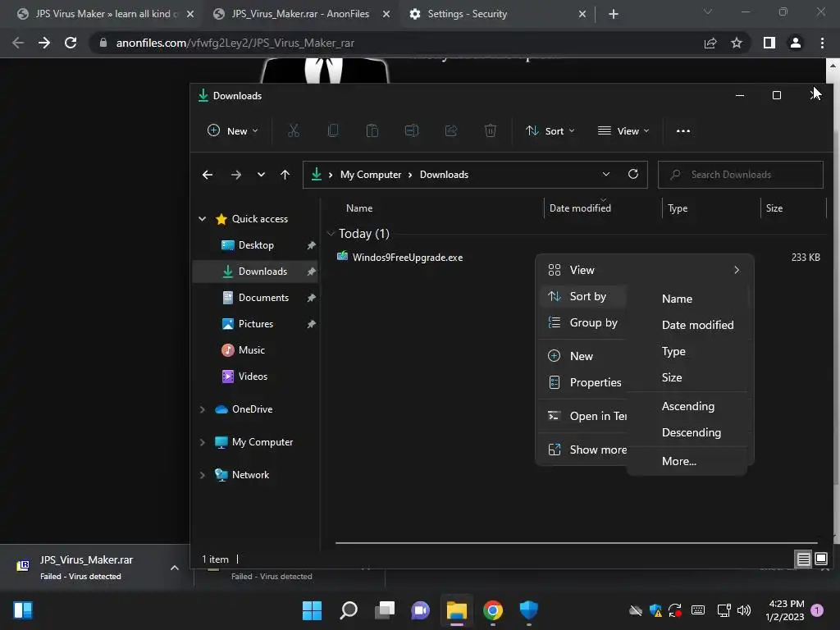Go back in Explorer navigation

[208, 175]
